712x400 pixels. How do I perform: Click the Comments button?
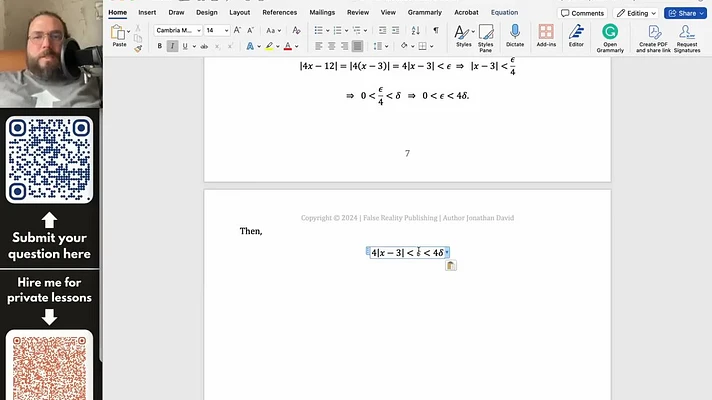coord(582,13)
